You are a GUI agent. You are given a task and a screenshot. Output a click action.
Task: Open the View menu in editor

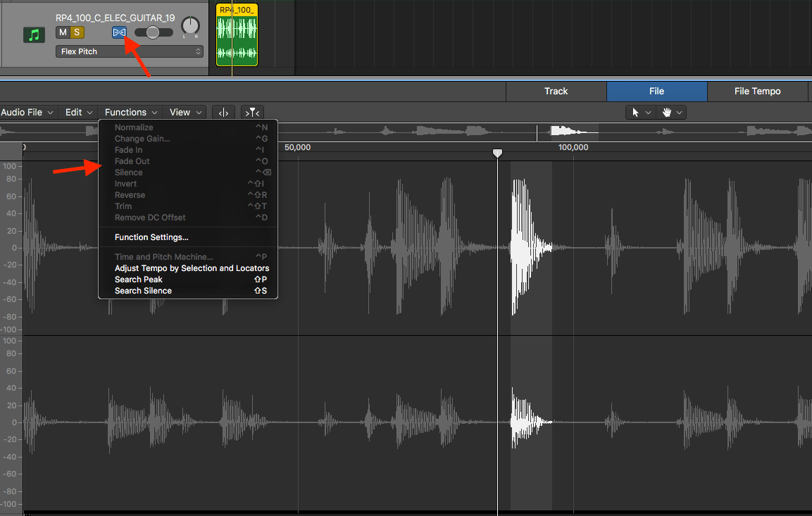point(185,113)
